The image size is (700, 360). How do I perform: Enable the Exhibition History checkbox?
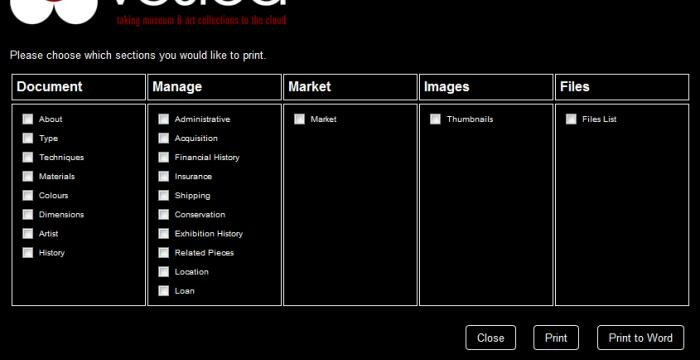pos(164,234)
